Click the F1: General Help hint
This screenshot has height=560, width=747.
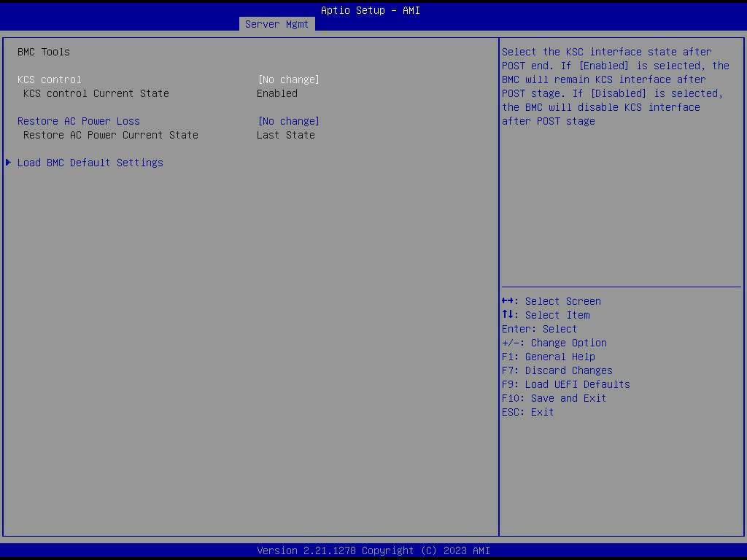pyautogui.click(x=548, y=357)
